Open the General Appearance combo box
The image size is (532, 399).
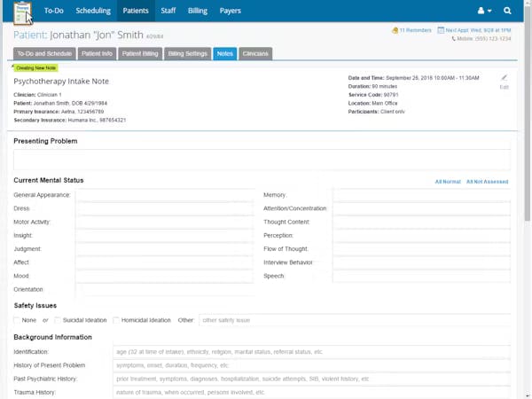click(x=164, y=195)
